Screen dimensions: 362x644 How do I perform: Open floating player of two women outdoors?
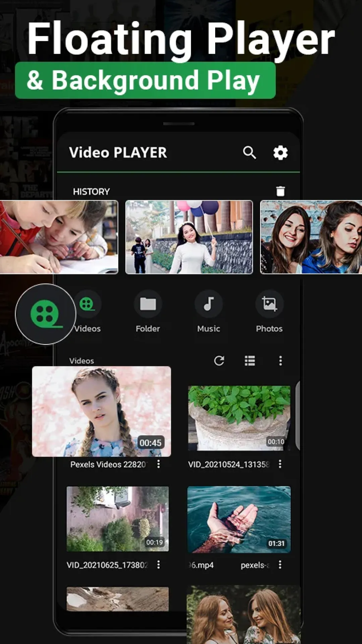243,614
